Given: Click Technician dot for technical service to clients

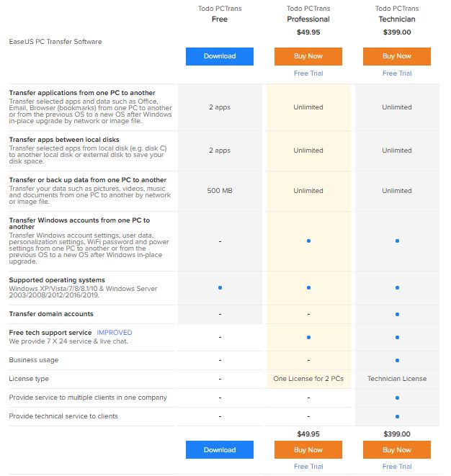Looking at the screenshot, I should click(x=397, y=416).
